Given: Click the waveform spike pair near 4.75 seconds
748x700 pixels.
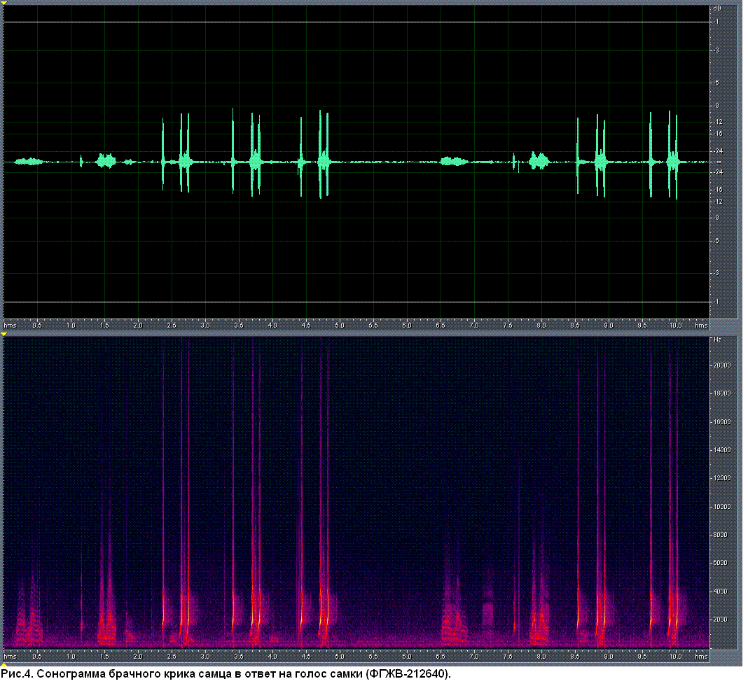Looking at the screenshot, I should [324, 155].
